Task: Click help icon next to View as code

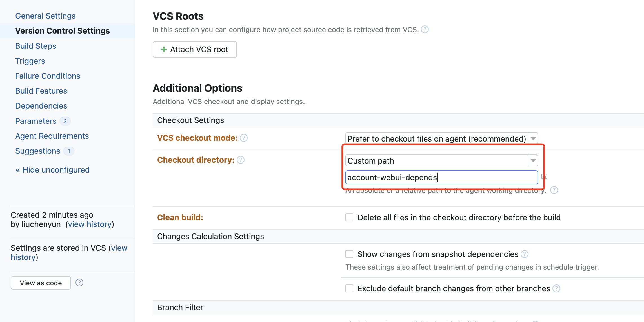Action: pos(79,283)
